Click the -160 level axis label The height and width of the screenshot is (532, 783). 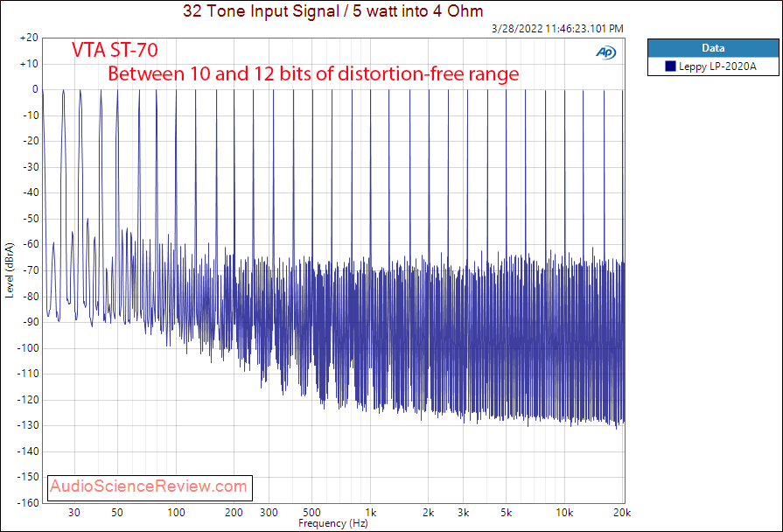point(28,502)
